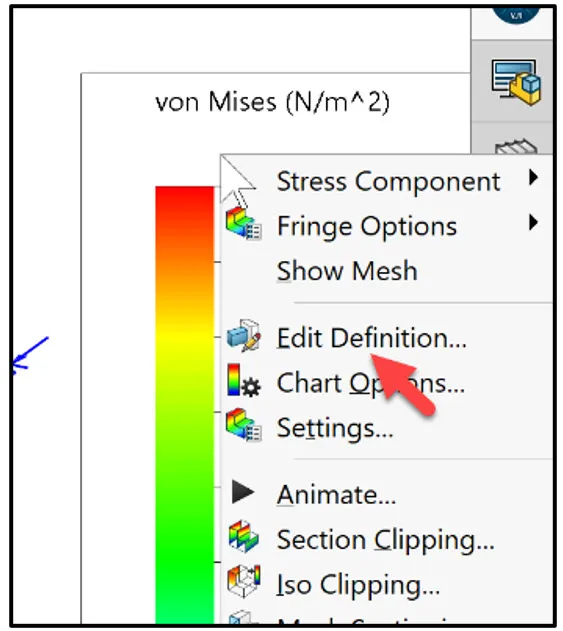Choose Edit Definition... menu entry
This screenshot has height=631, width=563.
[371, 338]
